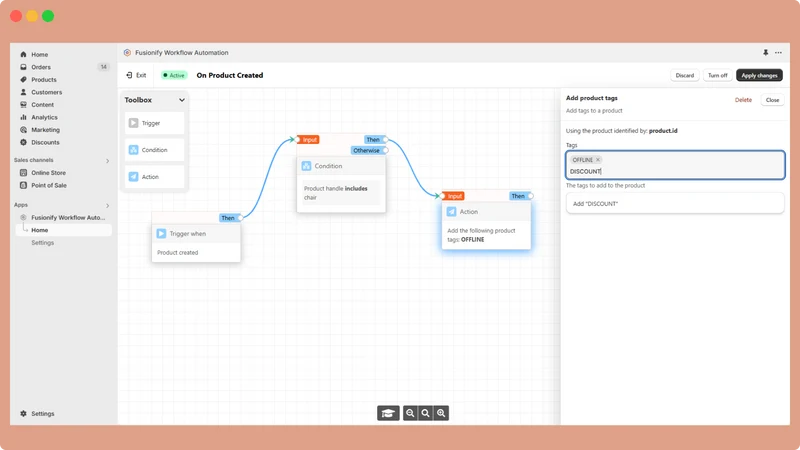
Task: Click the Active status badge
Action: [x=174, y=75]
